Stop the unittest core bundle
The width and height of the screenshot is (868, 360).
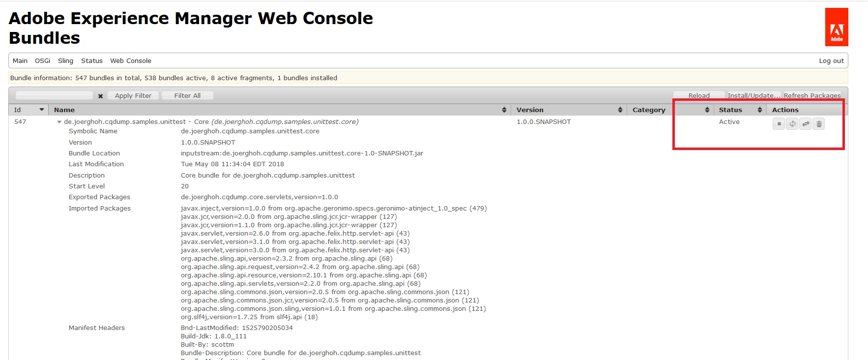(779, 124)
